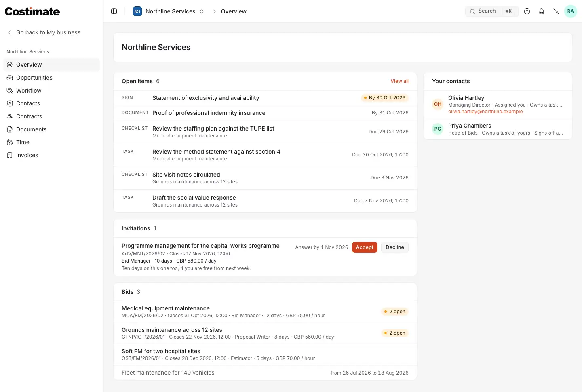
Task: Click the Answer by 1 Nov 2026 text
Action: (321, 247)
